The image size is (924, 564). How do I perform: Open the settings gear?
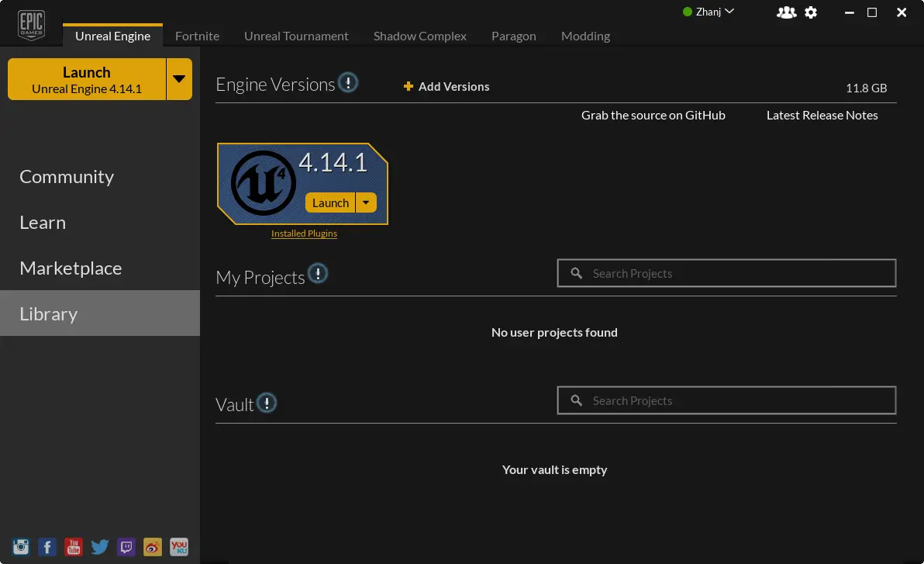[811, 12]
